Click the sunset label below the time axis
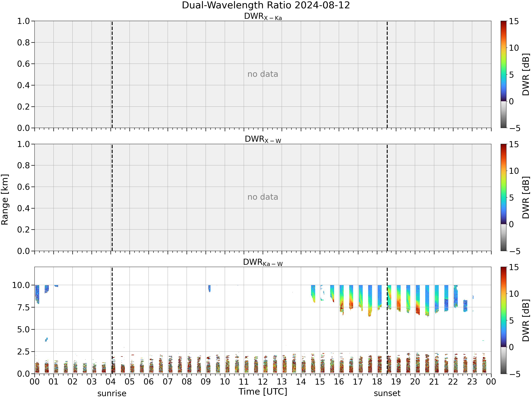The height and width of the screenshot is (399, 532). (x=387, y=394)
